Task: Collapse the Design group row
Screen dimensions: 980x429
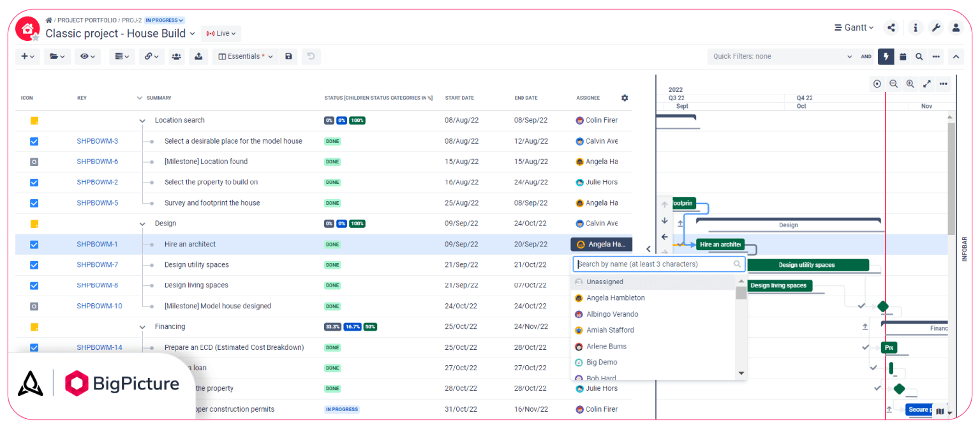Action: [142, 223]
